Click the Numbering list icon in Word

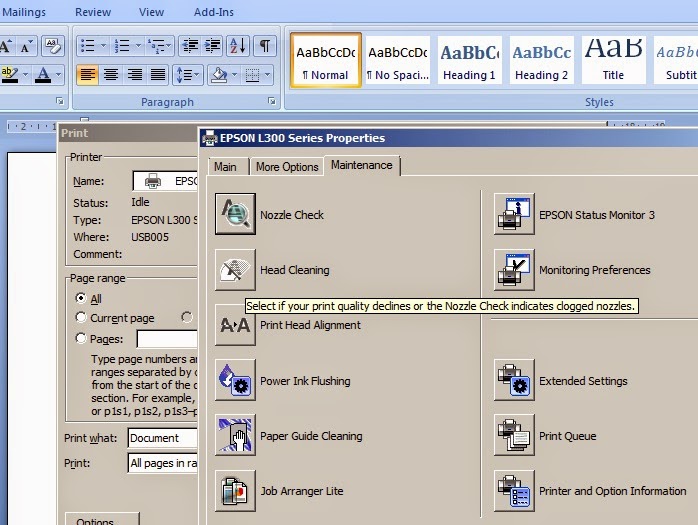122,45
